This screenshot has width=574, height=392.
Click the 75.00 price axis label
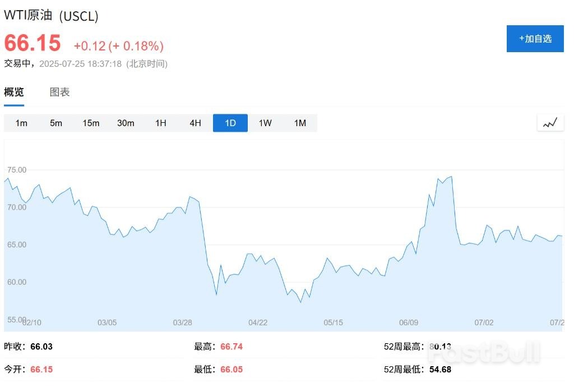coord(16,170)
